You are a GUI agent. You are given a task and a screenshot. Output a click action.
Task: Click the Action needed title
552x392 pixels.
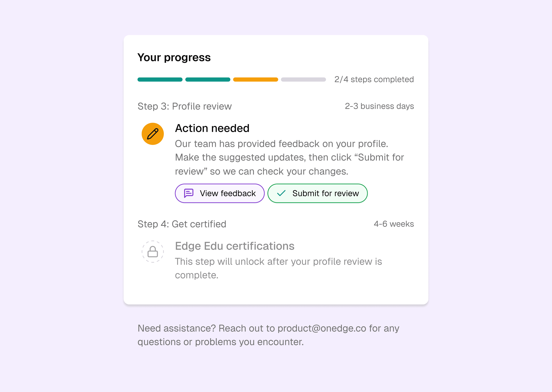tap(212, 128)
